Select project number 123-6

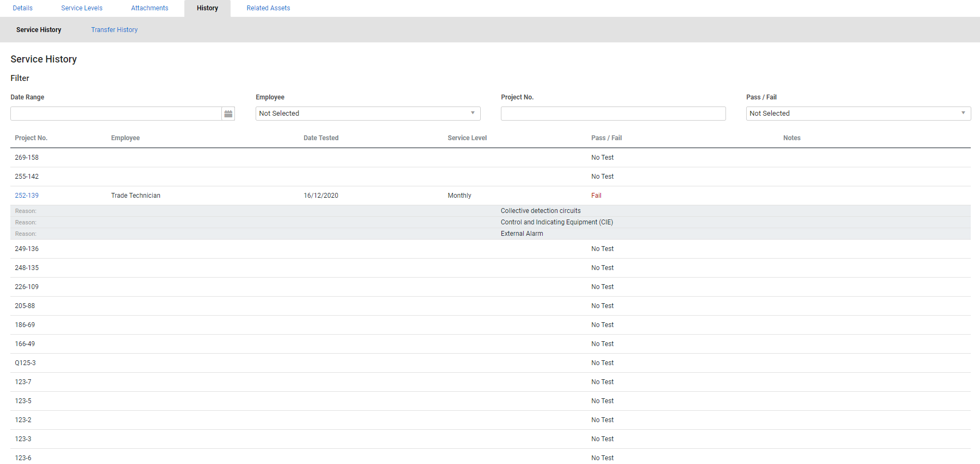[23, 458]
